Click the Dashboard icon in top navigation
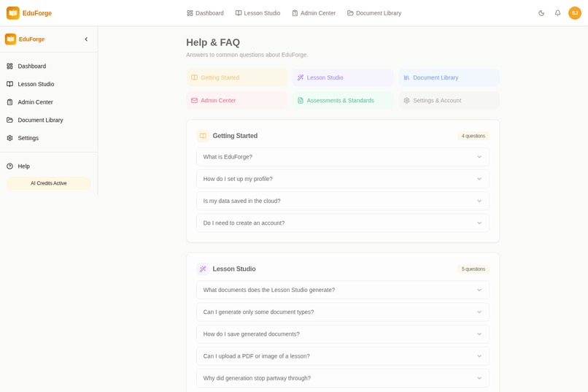588x392 pixels. (190, 13)
